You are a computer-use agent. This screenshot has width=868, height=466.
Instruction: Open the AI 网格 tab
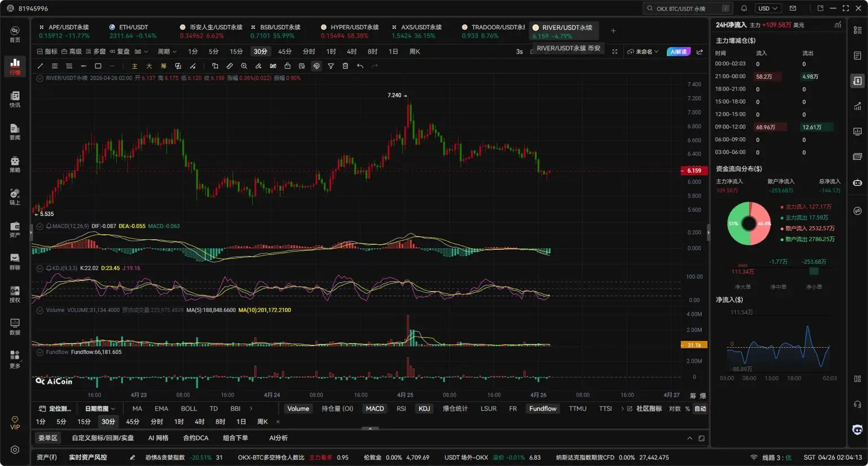(x=158, y=438)
